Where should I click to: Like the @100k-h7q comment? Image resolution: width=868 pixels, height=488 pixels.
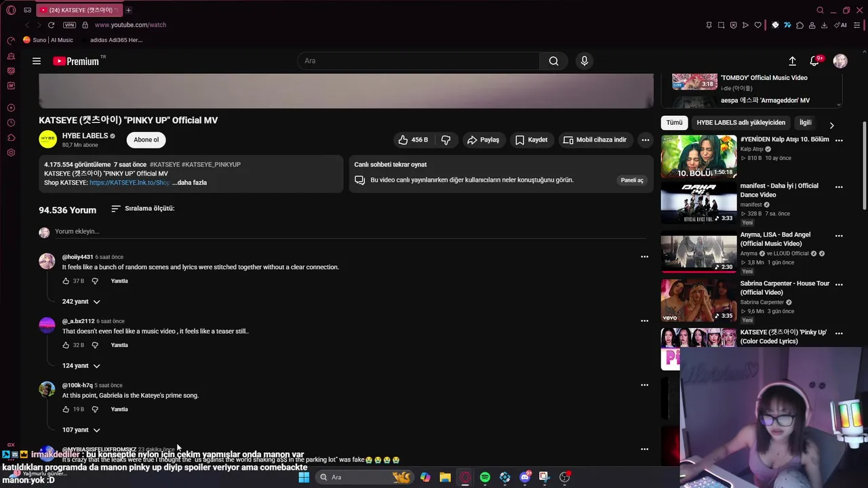[x=66, y=409]
